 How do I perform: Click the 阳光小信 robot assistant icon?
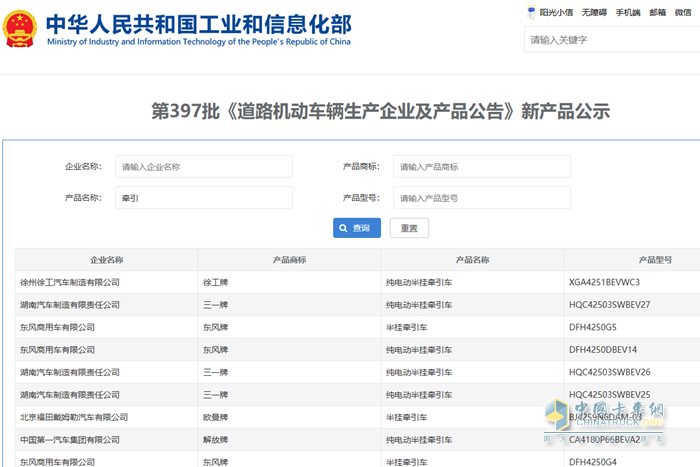click(x=531, y=12)
